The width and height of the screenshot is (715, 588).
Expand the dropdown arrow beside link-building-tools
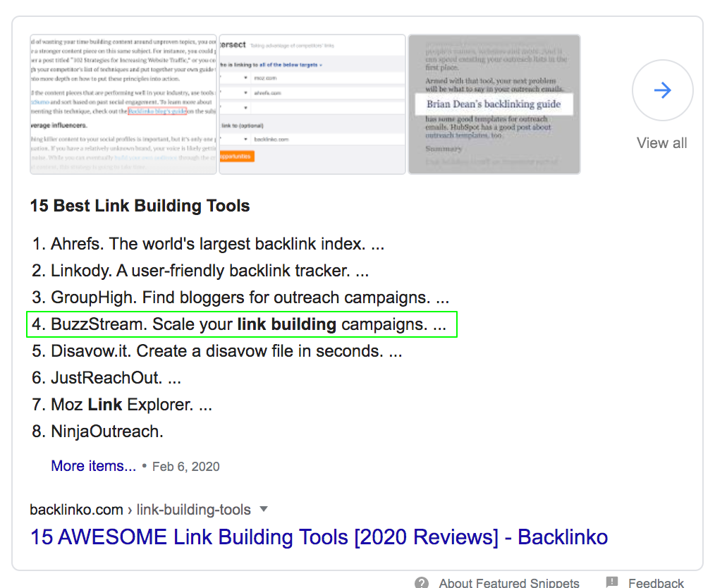pos(263,509)
